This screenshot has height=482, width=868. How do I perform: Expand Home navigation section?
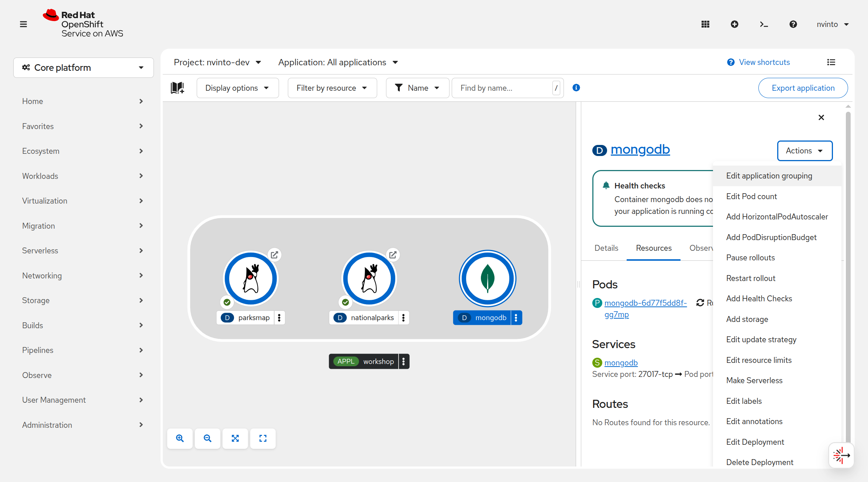[83, 101]
